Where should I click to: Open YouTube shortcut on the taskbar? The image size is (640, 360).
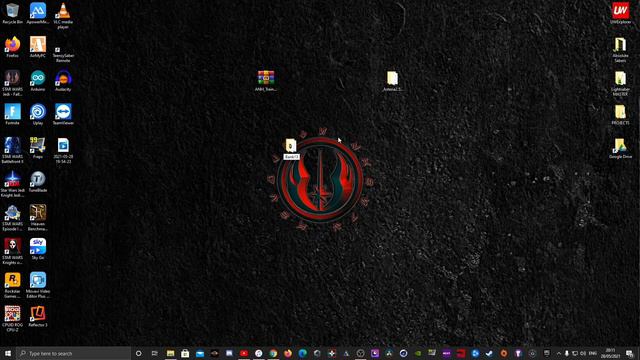coord(244,353)
